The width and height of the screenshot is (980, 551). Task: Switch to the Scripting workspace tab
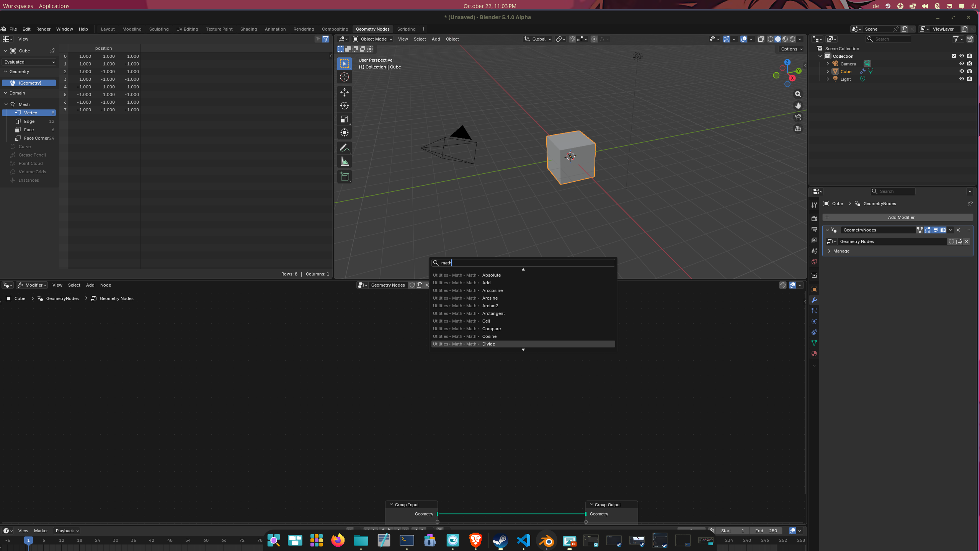pyautogui.click(x=406, y=29)
